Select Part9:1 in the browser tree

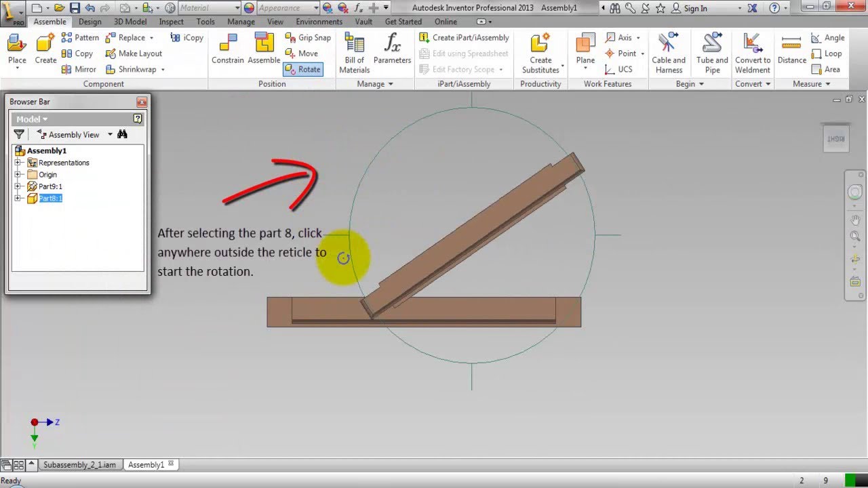50,186
